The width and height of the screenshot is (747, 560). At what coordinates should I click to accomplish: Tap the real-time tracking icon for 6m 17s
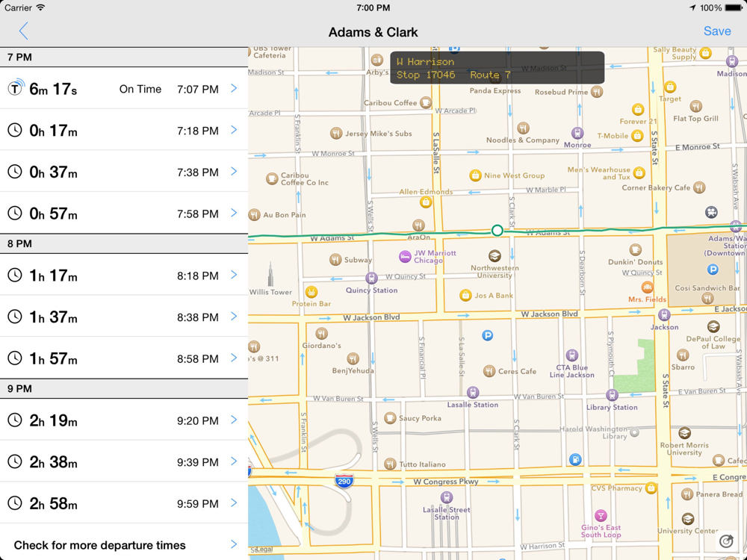[16, 87]
